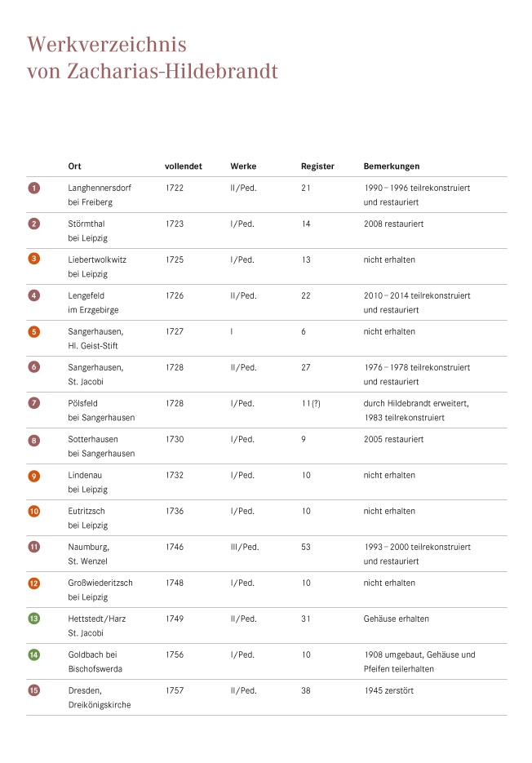Click the number 7 badge beside Pölsfeld
Viewport: 532px width, 763px height.
tap(34, 403)
